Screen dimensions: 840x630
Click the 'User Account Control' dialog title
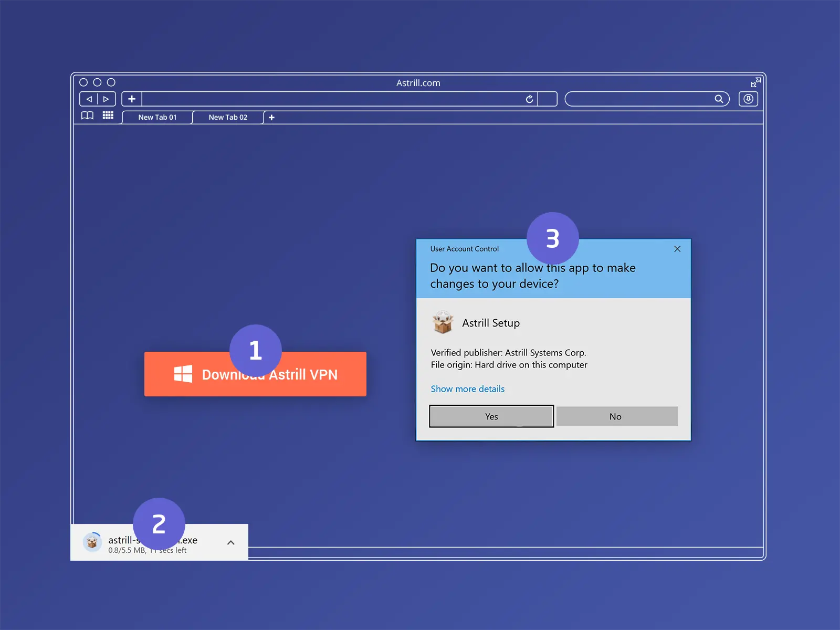coord(465,249)
